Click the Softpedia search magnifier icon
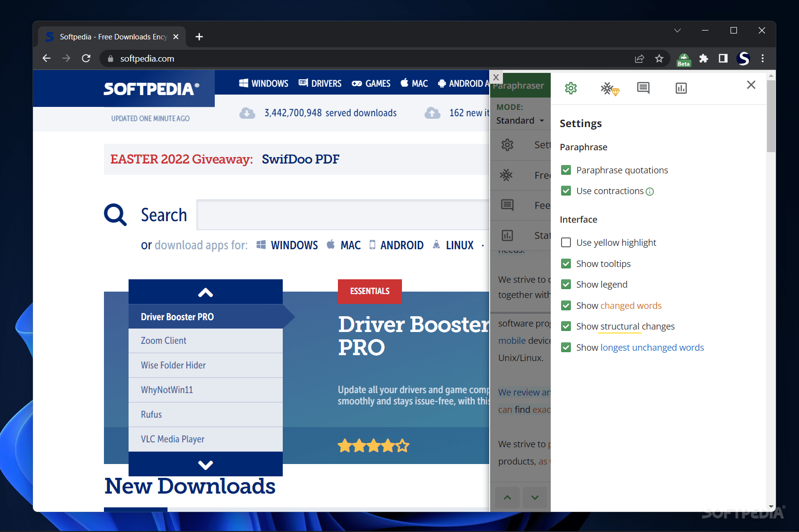Image resolution: width=799 pixels, height=532 pixels. pyautogui.click(x=115, y=215)
